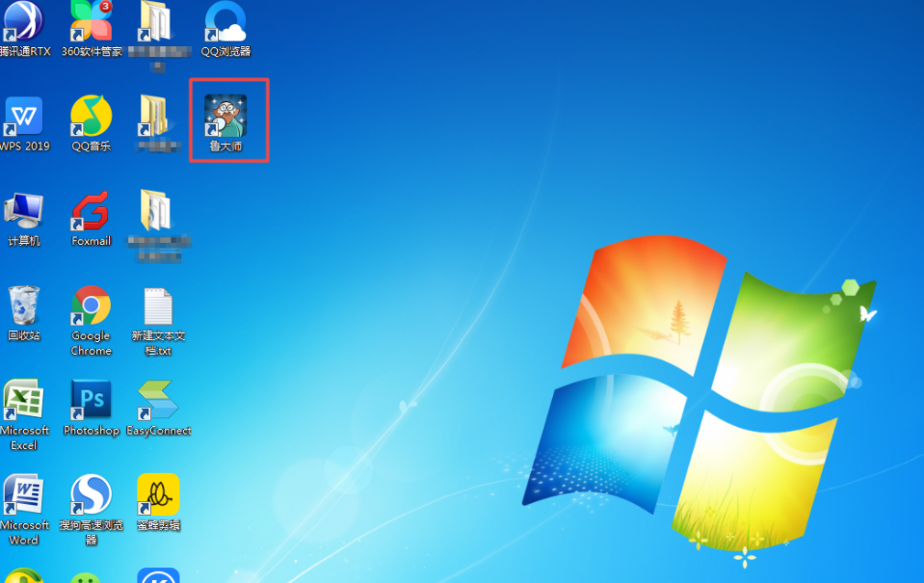Image resolution: width=924 pixels, height=583 pixels.
Task: Click the 计算机 (Computer) icon
Action: point(24,219)
